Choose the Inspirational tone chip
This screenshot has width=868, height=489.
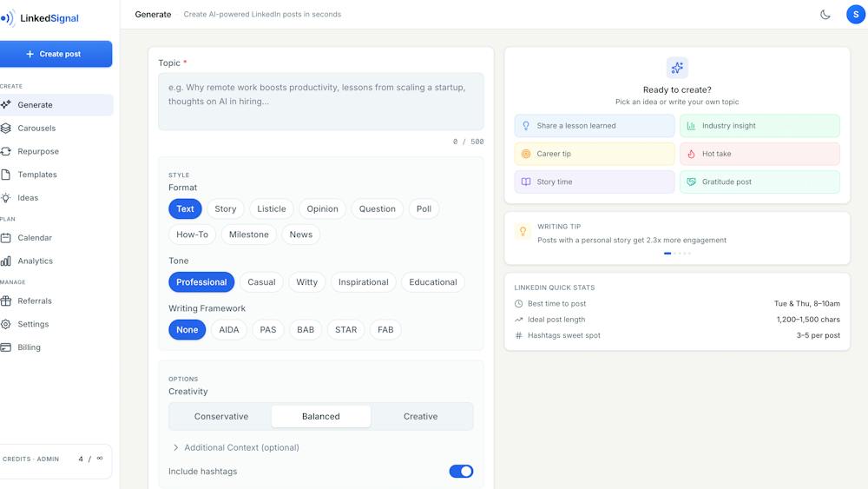tap(363, 282)
